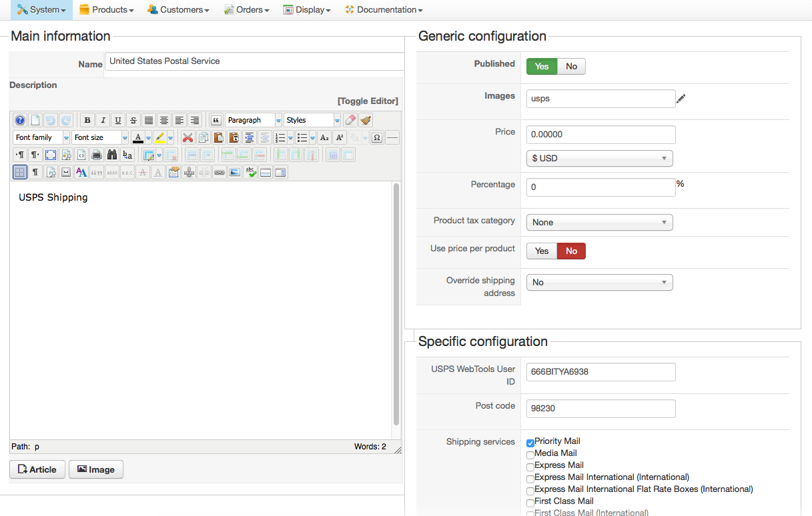Open the editor help icon
812x516 pixels.
coord(20,121)
